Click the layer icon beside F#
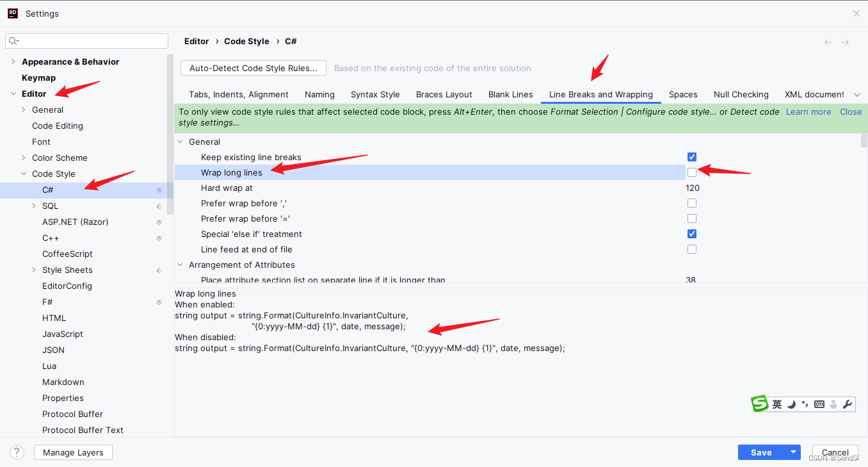Screen dimensions: 868x467 [159, 302]
